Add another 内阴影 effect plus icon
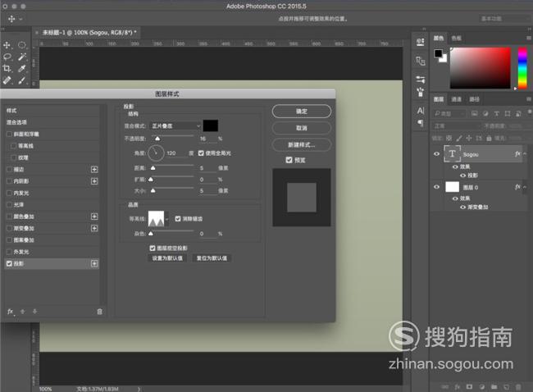 [94, 181]
